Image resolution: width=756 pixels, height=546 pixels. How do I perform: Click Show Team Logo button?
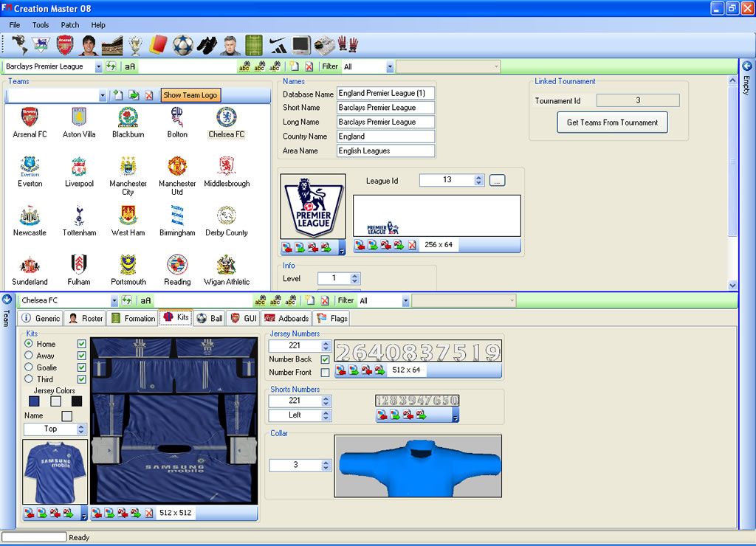pos(190,95)
